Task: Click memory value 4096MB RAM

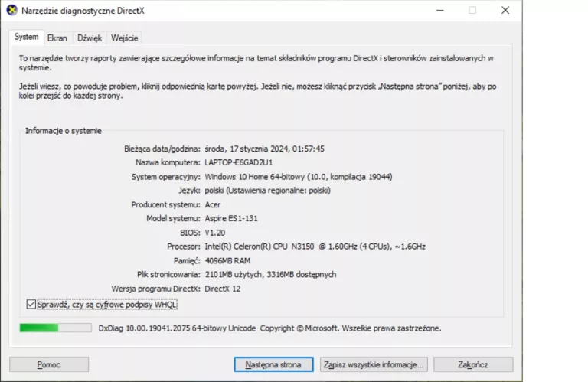Action: [x=227, y=260]
